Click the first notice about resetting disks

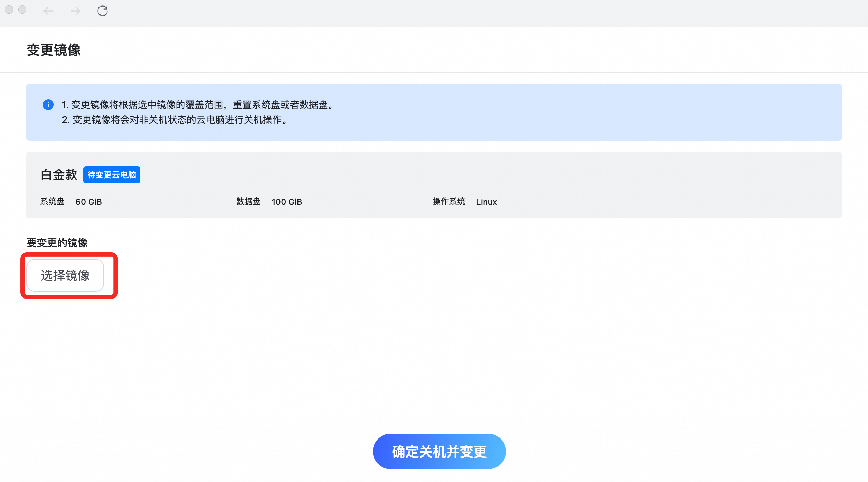click(x=198, y=105)
